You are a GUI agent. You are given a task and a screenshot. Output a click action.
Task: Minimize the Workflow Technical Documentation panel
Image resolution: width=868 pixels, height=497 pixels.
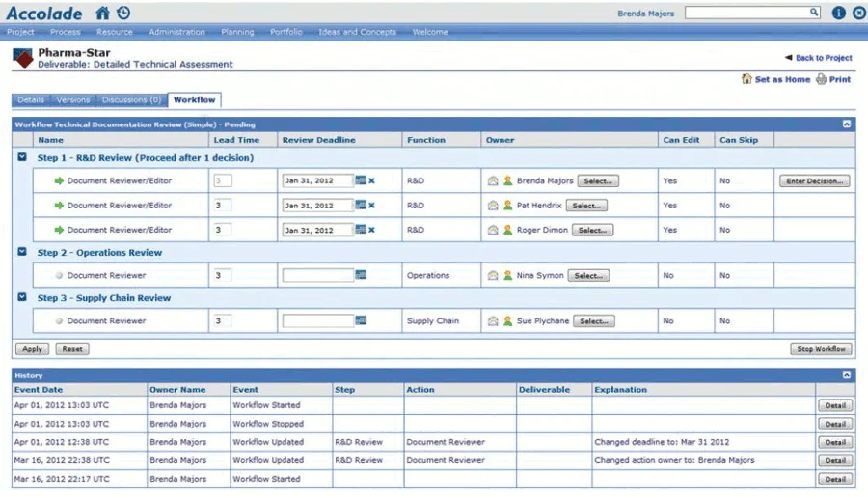(847, 124)
